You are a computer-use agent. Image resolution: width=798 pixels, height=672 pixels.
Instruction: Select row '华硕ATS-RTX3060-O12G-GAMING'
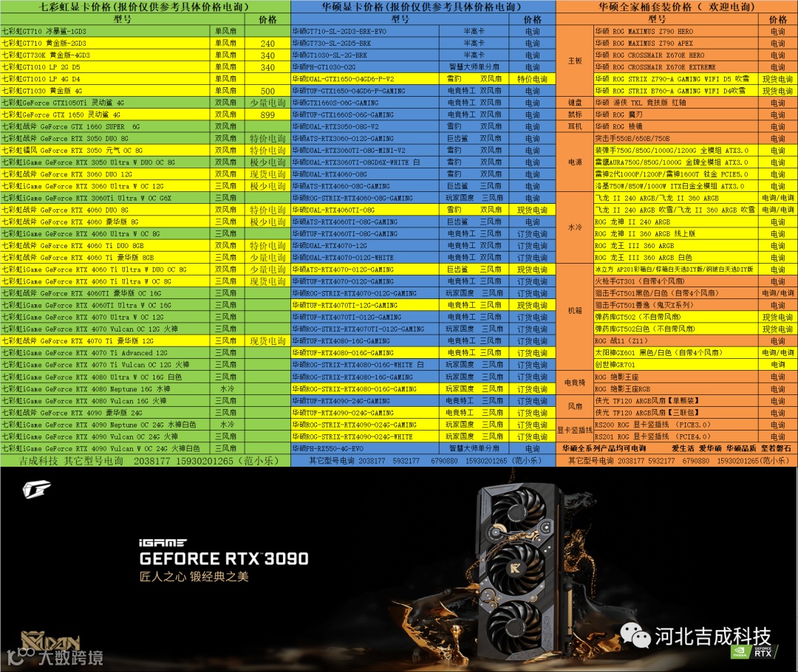click(423, 138)
